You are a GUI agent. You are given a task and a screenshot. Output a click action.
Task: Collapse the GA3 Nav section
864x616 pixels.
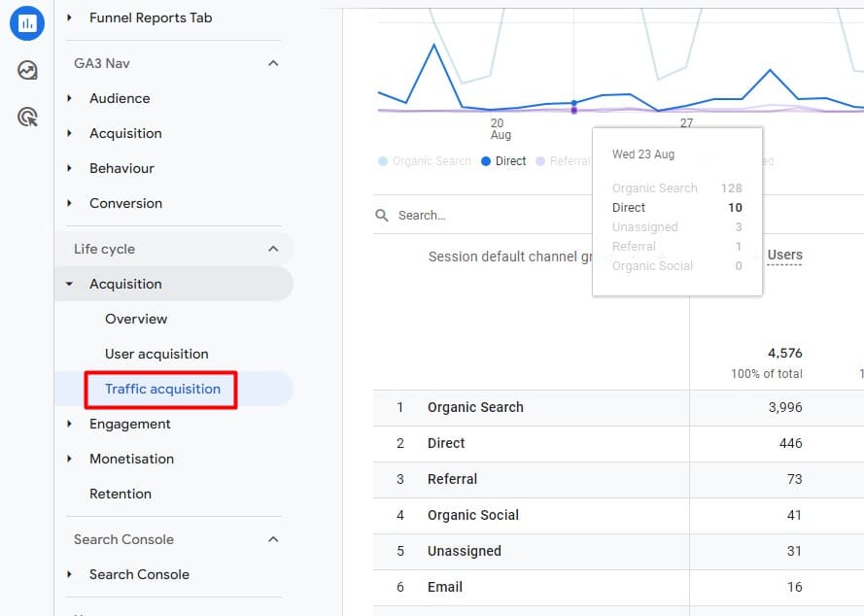[273, 63]
